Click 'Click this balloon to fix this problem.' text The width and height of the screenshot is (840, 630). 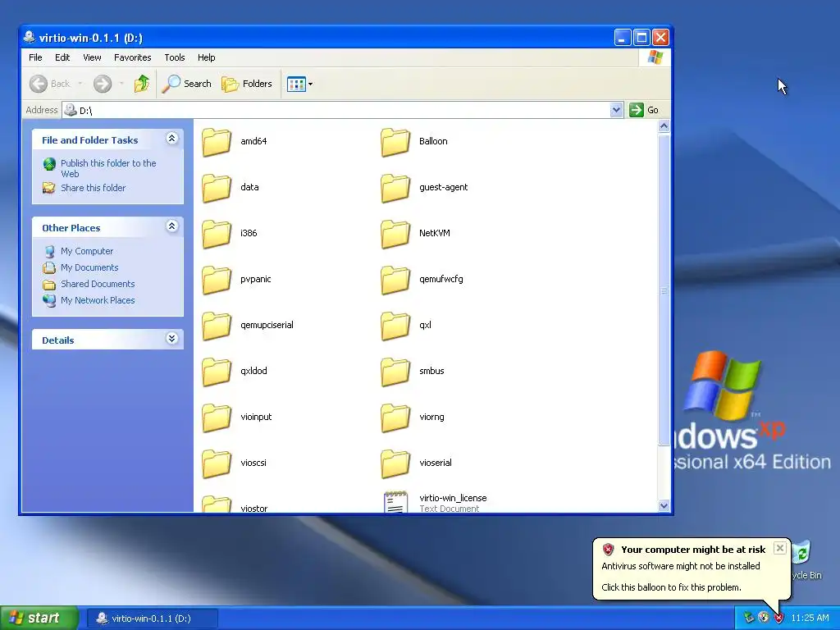click(x=671, y=587)
